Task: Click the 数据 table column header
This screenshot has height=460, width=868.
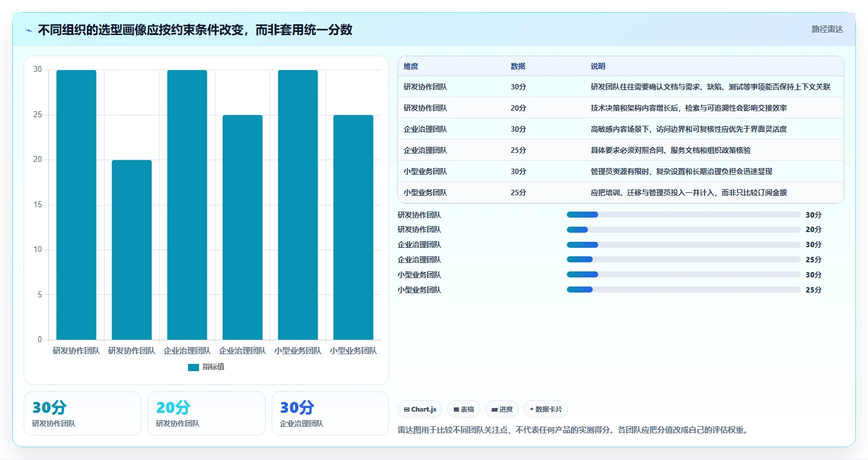Action: tap(518, 66)
